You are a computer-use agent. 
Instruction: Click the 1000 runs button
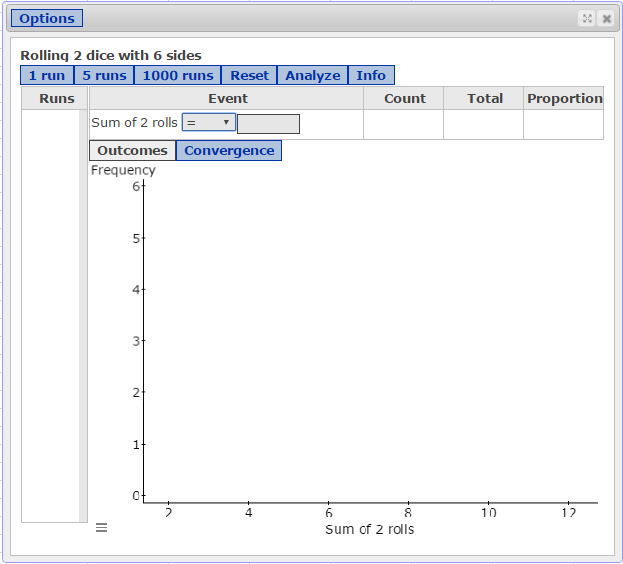(178, 75)
